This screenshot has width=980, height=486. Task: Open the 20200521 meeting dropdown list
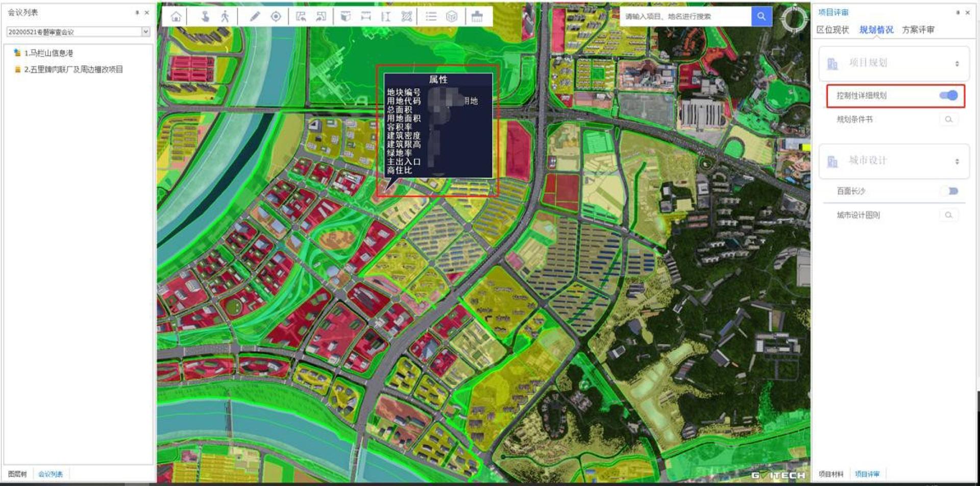pos(145,32)
